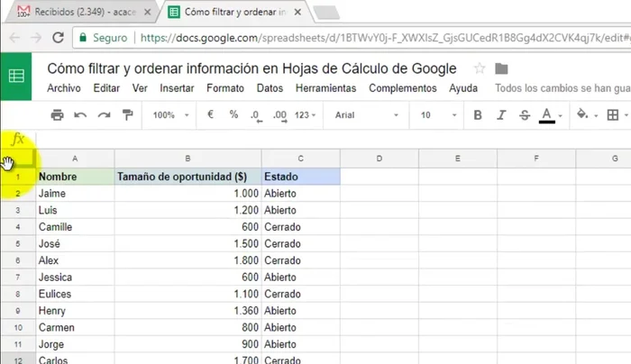Viewport: 631px width, 364px height.
Task: Open the zoom 100% dropdown
Action: [170, 115]
